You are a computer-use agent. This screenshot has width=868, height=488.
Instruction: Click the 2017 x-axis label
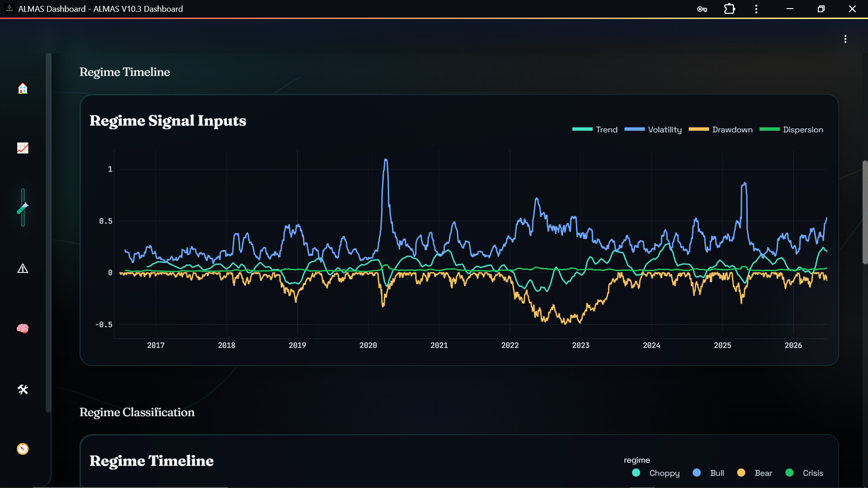coord(156,345)
